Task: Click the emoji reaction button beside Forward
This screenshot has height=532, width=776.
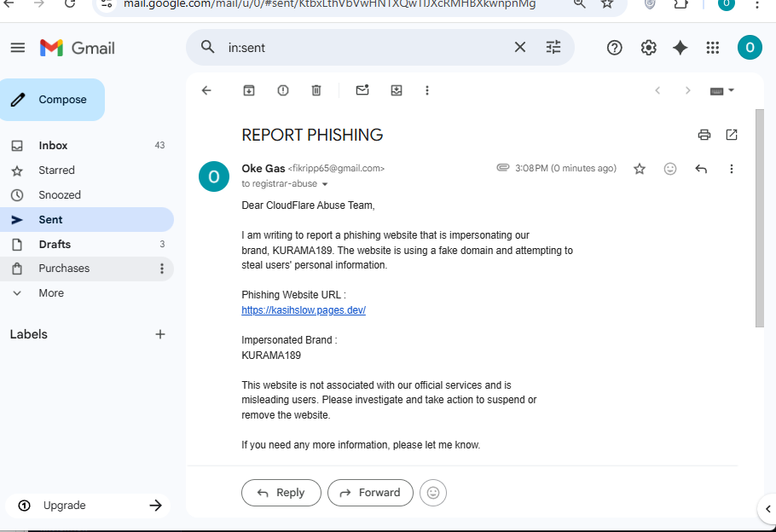Action: click(x=433, y=493)
